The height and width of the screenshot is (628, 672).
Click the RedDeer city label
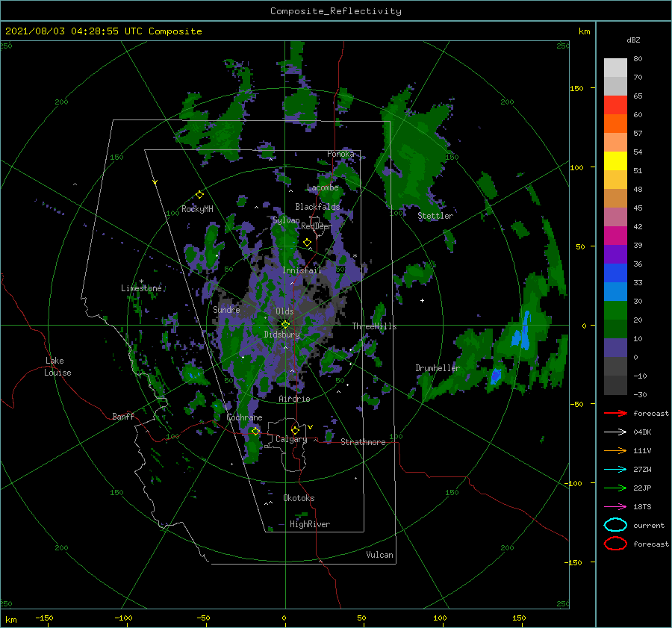coord(317,226)
